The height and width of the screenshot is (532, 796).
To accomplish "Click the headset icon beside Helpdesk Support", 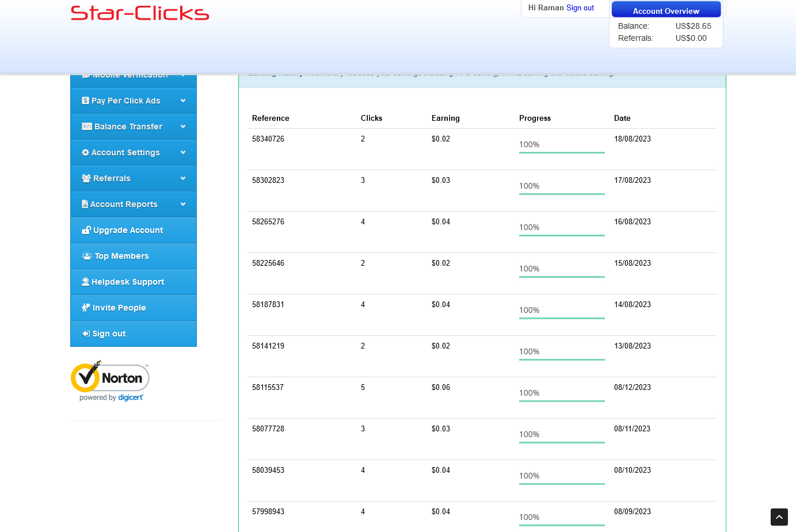I will (x=85, y=282).
